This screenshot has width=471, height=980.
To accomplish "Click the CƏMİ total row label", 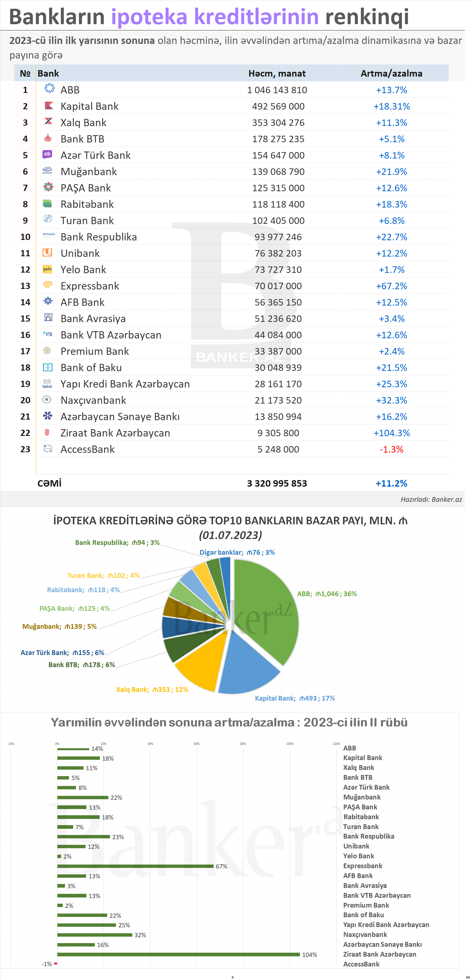I will click(50, 483).
